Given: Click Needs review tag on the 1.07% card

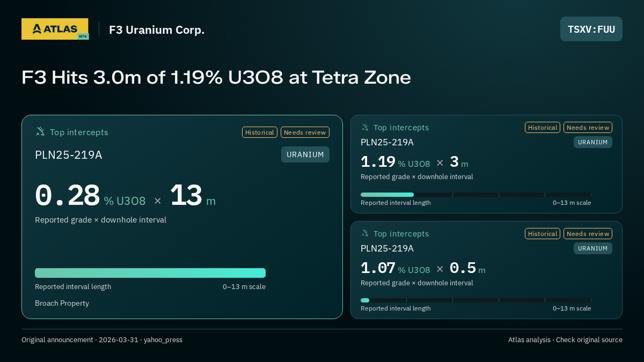Looking at the screenshot, I should click(x=588, y=234).
